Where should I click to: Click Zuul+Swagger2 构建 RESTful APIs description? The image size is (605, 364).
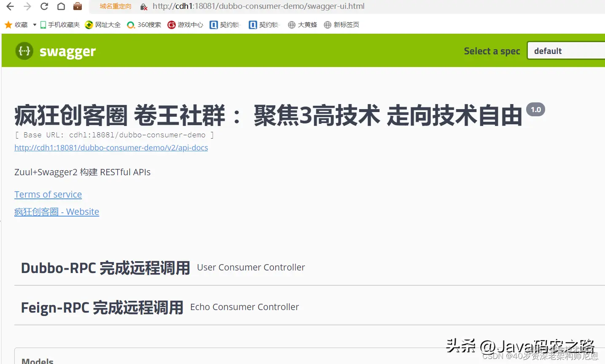(83, 172)
